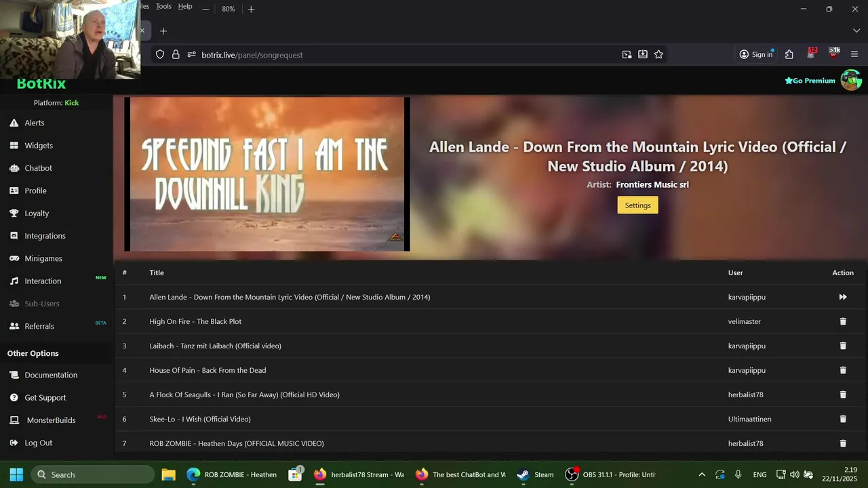Click Sign in button in browser toolbar
This screenshot has height=488, width=868.
756,54
